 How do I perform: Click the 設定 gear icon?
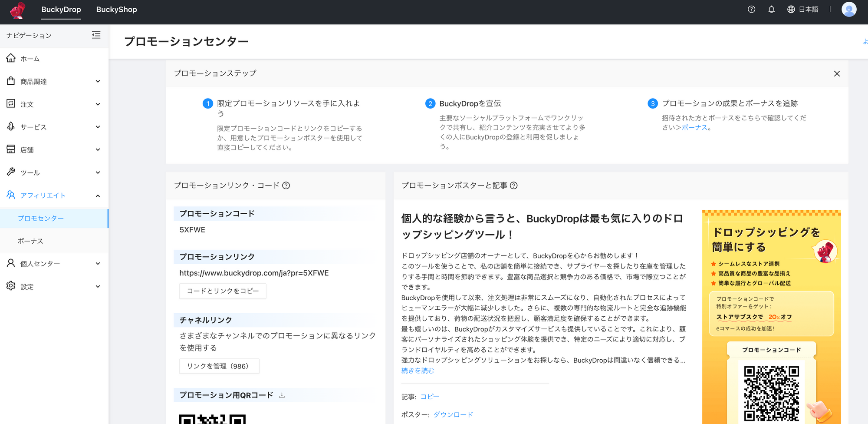(x=11, y=286)
